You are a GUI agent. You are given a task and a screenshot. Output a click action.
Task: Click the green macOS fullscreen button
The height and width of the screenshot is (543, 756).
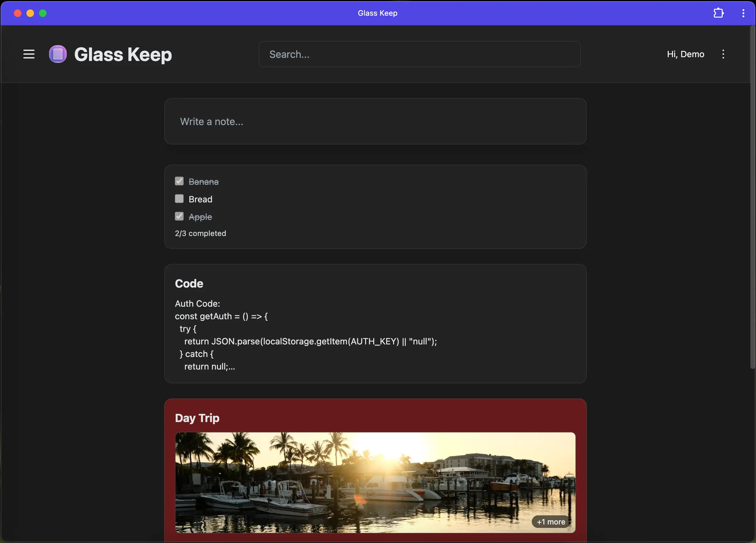point(43,13)
